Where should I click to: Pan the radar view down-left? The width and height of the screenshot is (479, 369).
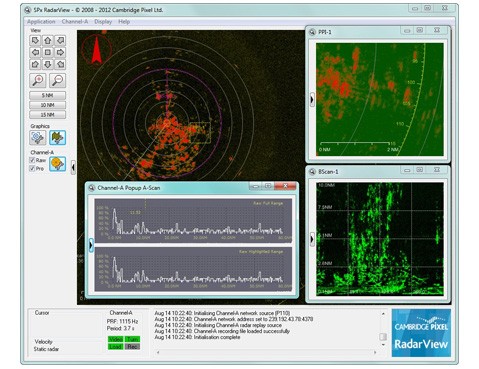pyautogui.click(x=35, y=64)
